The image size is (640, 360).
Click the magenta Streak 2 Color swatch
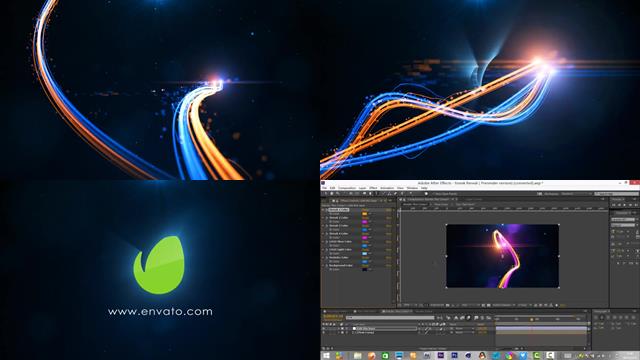[364, 222]
